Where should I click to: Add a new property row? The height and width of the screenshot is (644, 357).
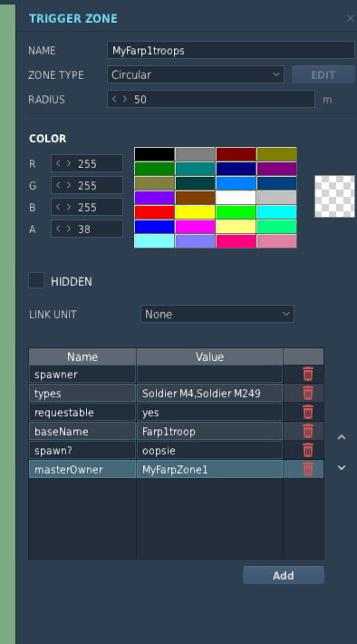tap(283, 575)
